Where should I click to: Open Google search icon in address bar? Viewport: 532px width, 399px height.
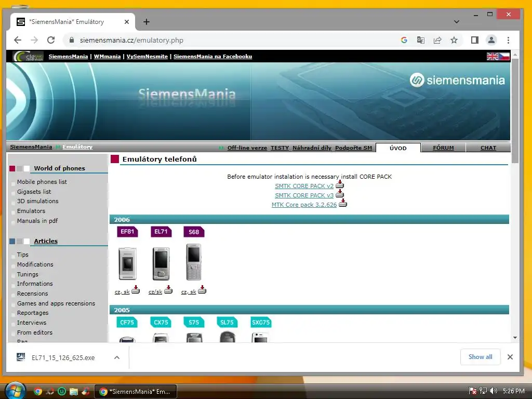tap(404, 40)
